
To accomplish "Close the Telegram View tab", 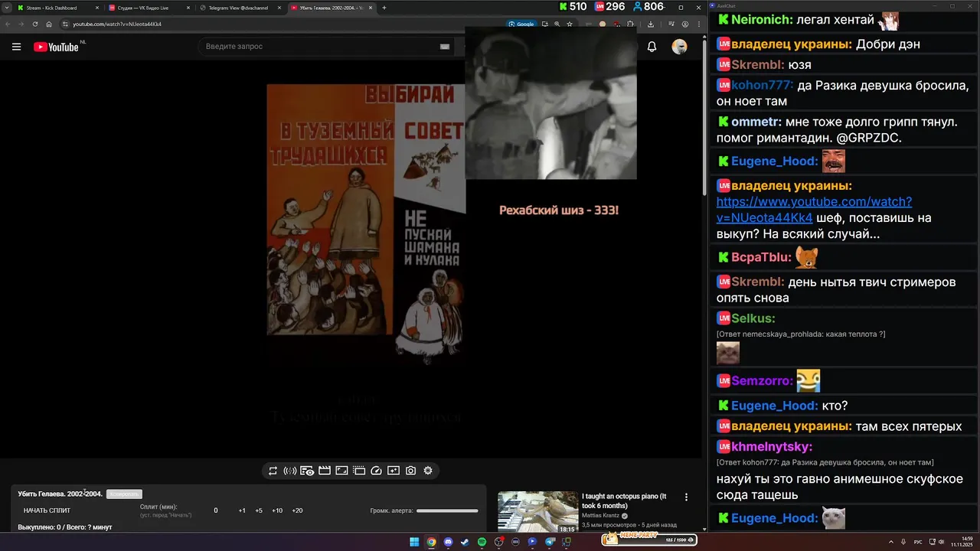I will click(279, 8).
